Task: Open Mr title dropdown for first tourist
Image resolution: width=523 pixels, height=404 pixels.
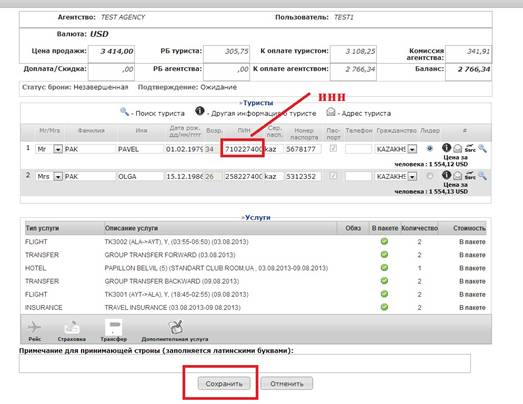Action: pyautogui.click(x=58, y=149)
